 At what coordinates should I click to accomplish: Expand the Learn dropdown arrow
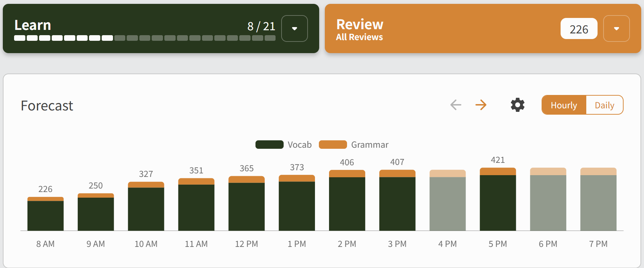(x=295, y=28)
